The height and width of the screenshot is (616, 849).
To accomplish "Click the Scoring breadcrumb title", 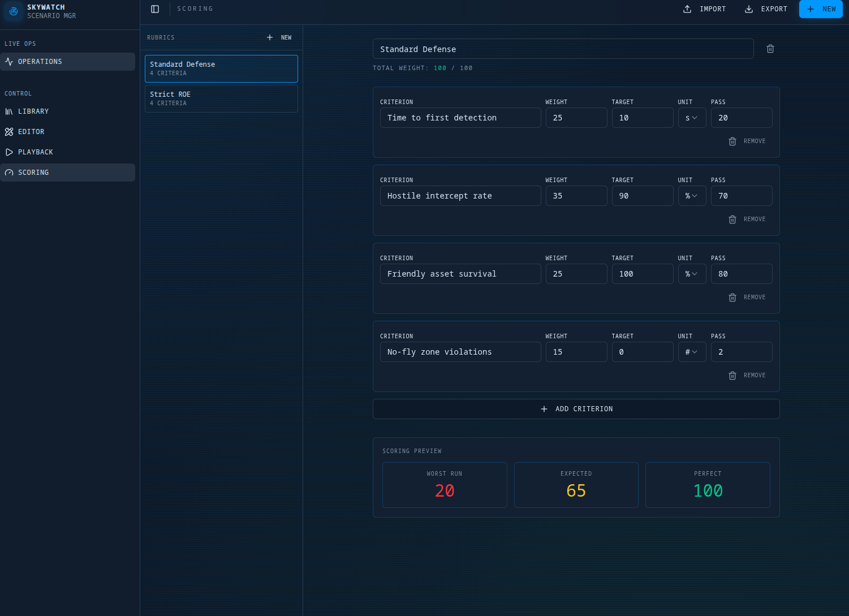I will 195,9.
